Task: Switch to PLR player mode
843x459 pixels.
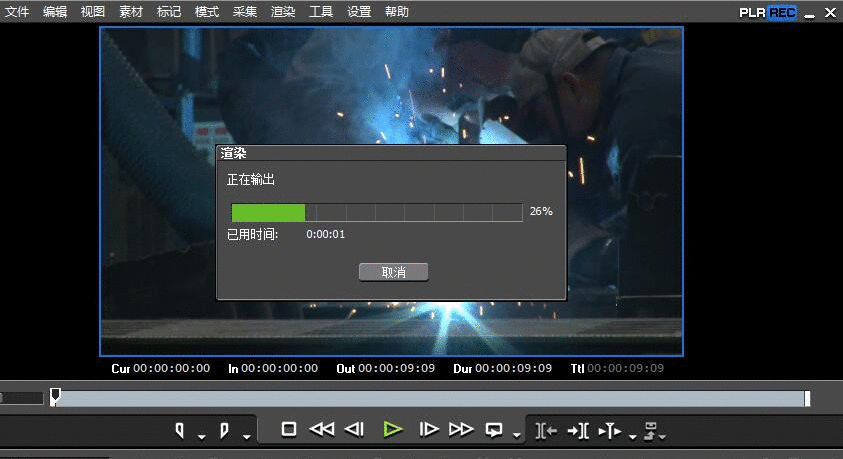Action: [752, 12]
